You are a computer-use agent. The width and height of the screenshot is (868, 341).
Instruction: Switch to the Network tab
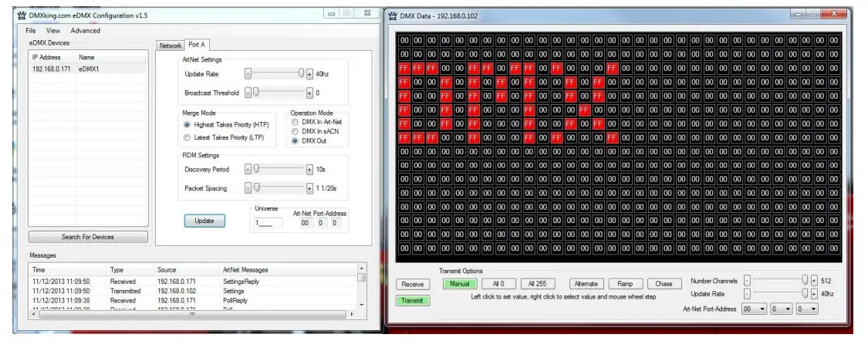(x=171, y=46)
